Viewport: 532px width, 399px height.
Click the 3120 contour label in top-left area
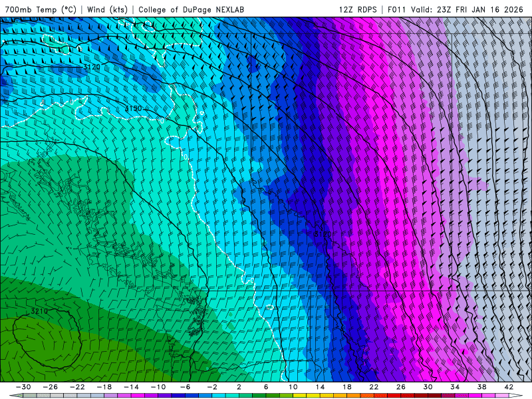point(92,67)
